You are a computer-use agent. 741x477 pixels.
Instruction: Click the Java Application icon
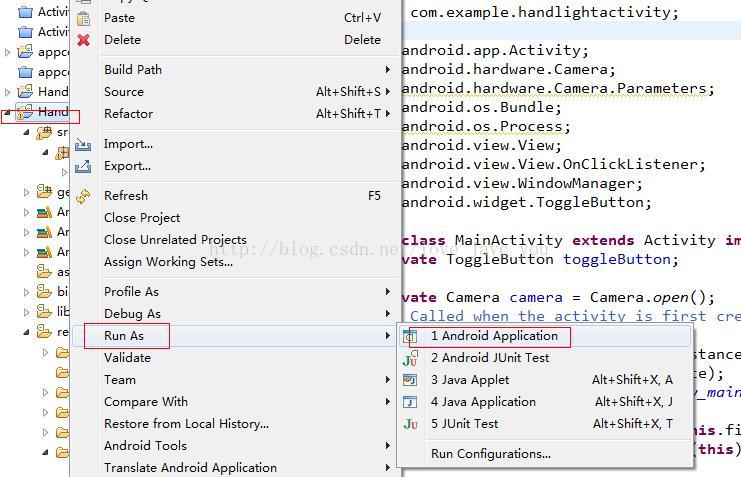410,402
